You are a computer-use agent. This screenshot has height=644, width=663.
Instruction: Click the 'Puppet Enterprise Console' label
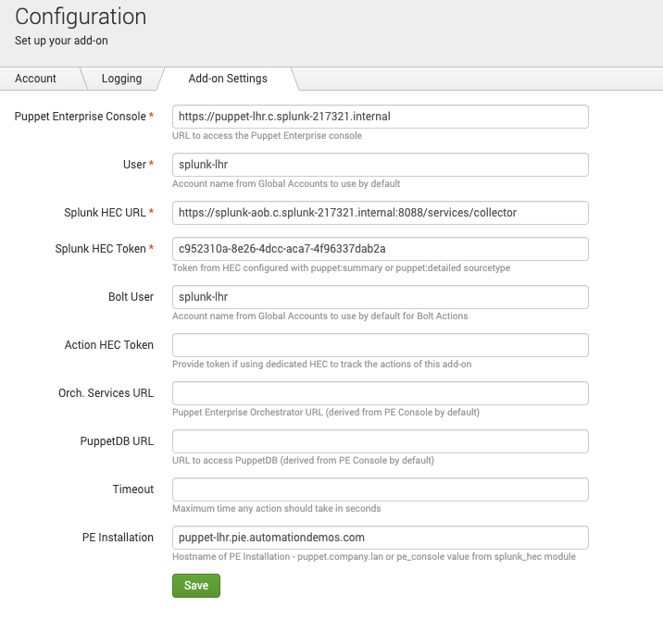point(81,117)
